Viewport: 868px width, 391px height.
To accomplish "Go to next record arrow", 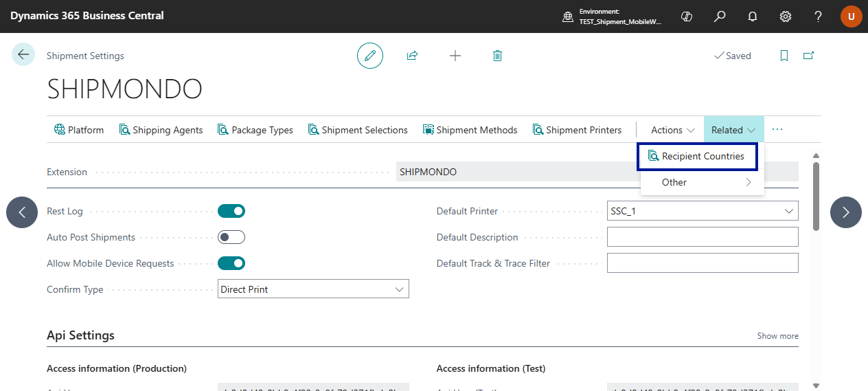I will click(x=846, y=212).
